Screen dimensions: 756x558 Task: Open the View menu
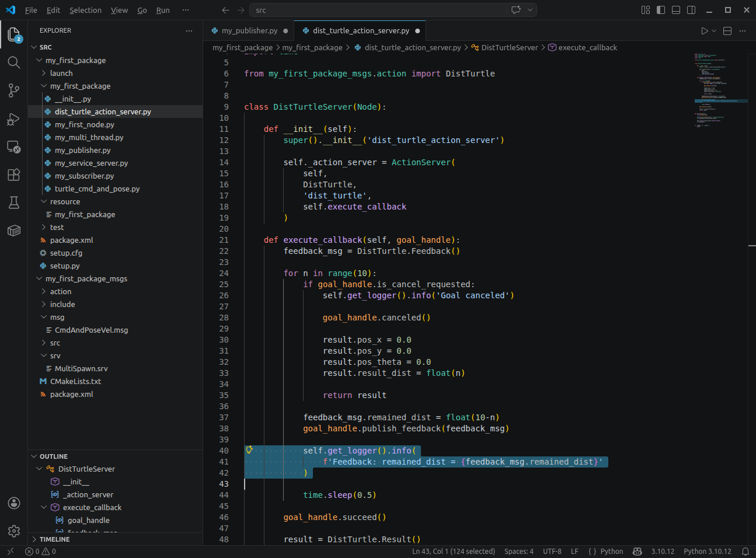[x=119, y=10]
